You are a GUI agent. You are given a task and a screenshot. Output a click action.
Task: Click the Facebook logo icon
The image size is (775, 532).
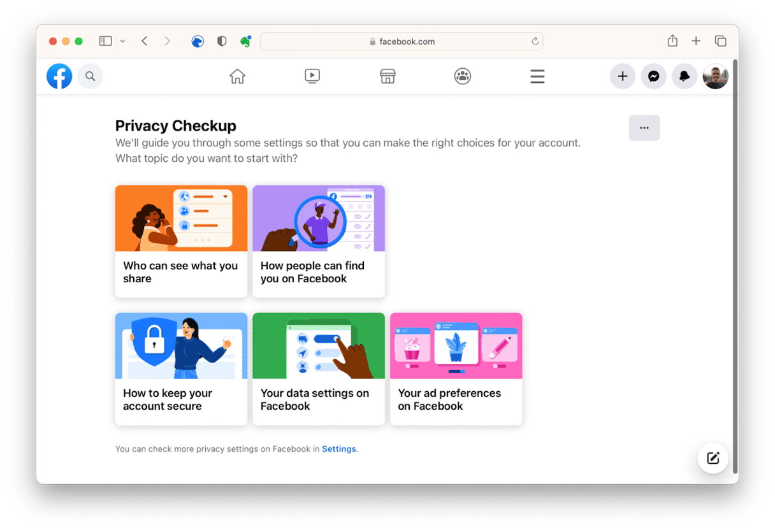click(x=59, y=76)
